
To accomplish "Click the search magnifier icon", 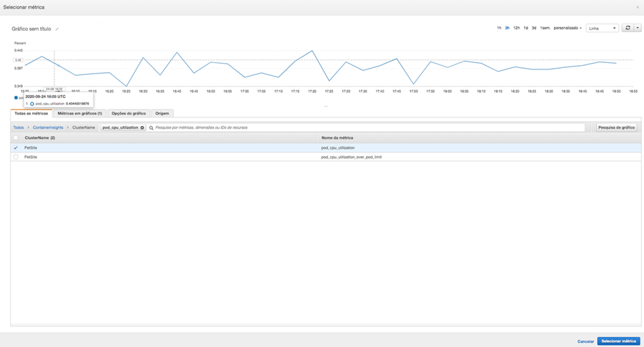I will tap(151, 128).
